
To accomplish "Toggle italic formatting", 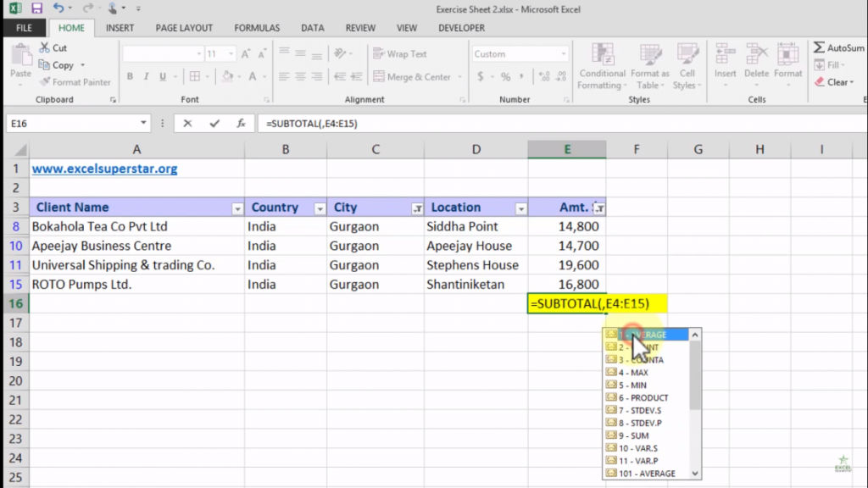I will (x=146, y=76).
